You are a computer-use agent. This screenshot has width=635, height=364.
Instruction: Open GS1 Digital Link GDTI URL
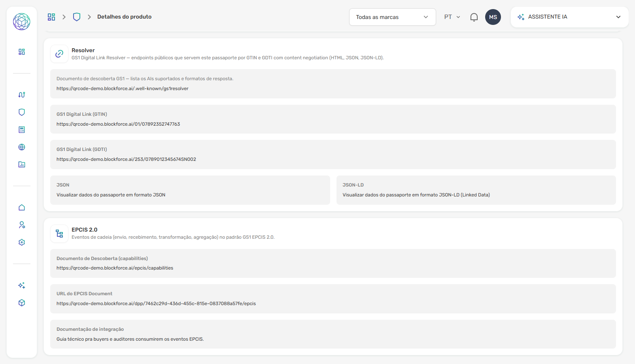click(126, 159)
